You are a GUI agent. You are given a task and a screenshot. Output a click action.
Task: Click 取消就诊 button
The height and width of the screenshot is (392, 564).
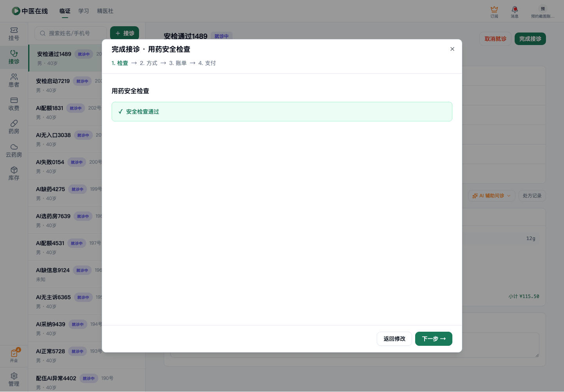click(x=495, y=39)
